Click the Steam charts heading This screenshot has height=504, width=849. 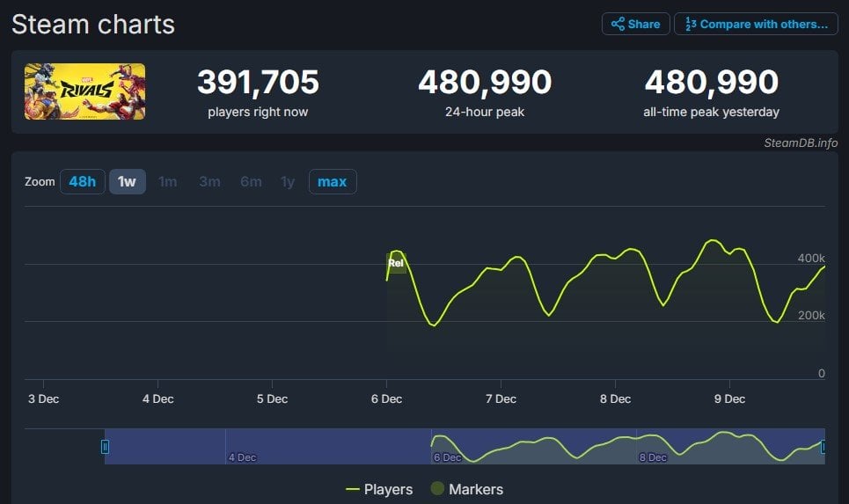tap(93, 25)
